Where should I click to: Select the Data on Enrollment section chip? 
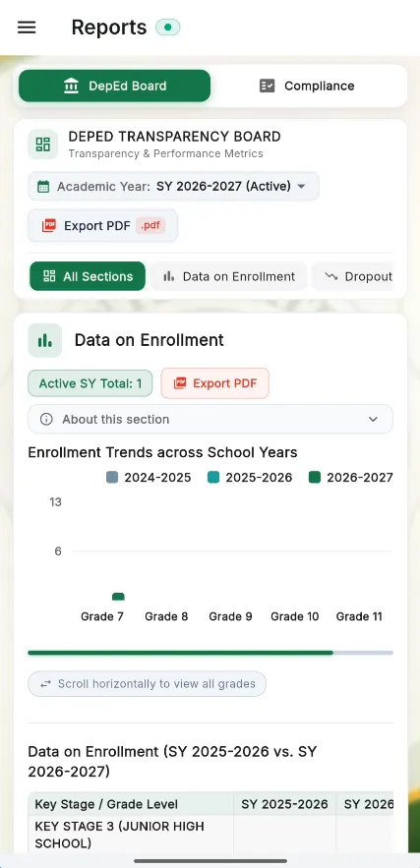coord(228,276)
